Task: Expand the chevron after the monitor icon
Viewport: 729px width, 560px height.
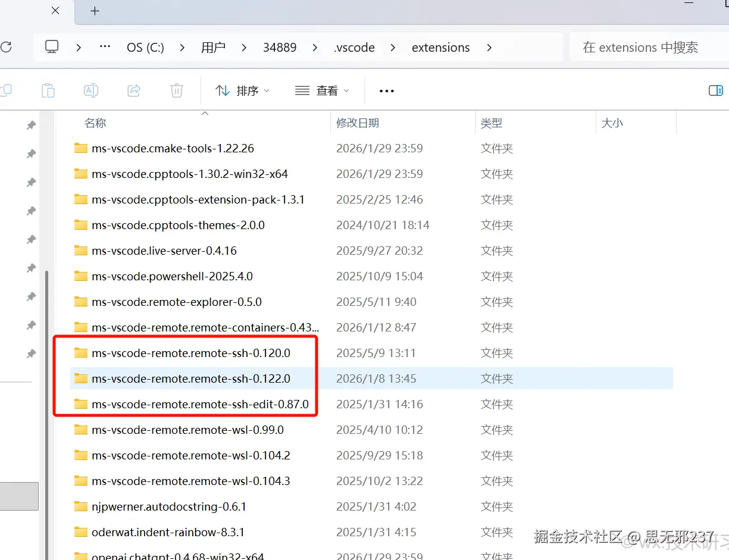Action: 79,48
